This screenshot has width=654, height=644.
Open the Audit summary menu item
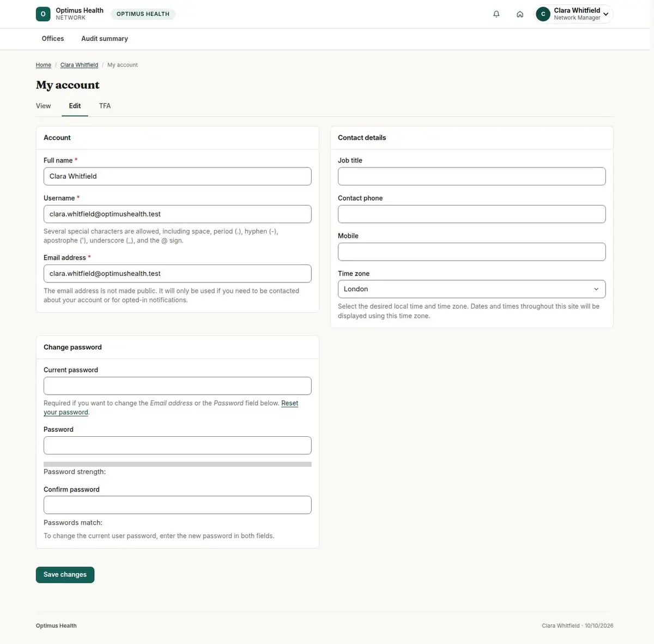coord(105,39)
